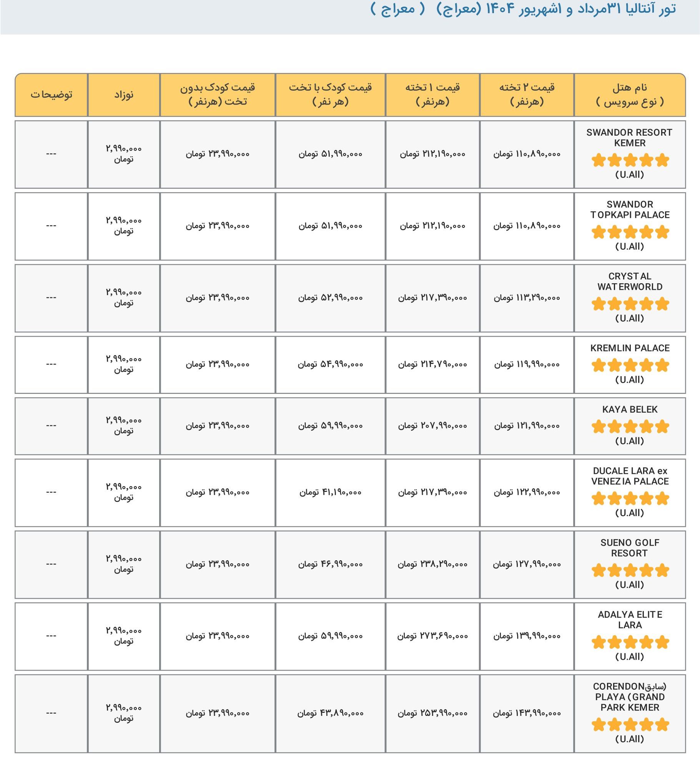Click the double-room price header (قیمت ۲ تخته)
700x757 pixels.
tap(527, 95)
